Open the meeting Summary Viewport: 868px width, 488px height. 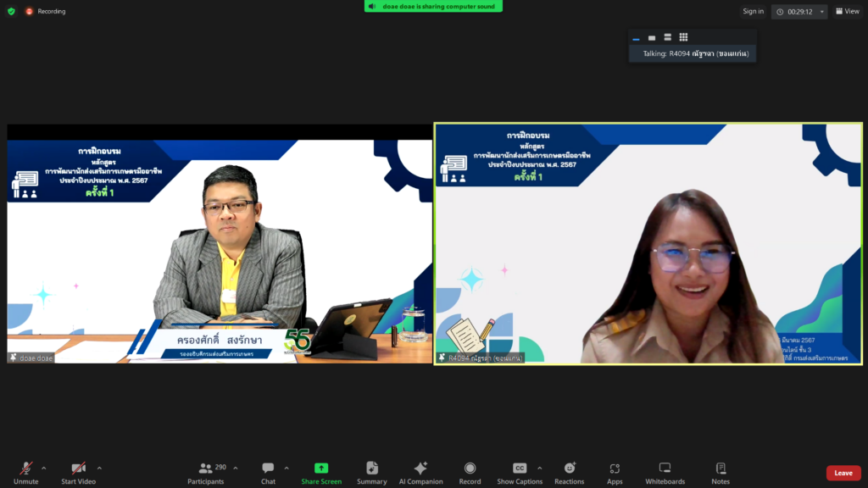click(371, 472)
